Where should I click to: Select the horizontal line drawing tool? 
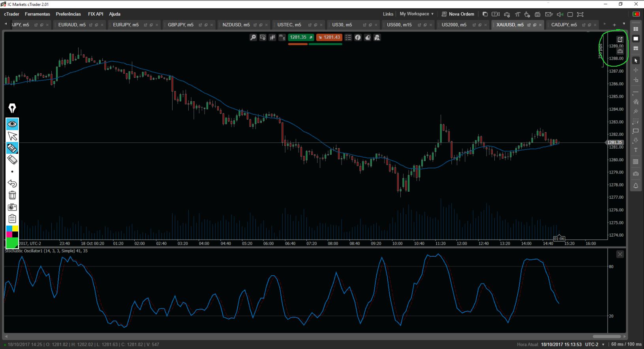click(636, 92)
